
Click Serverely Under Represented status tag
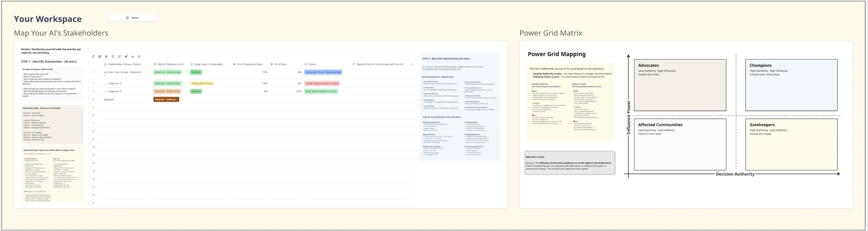coord(323,72)
